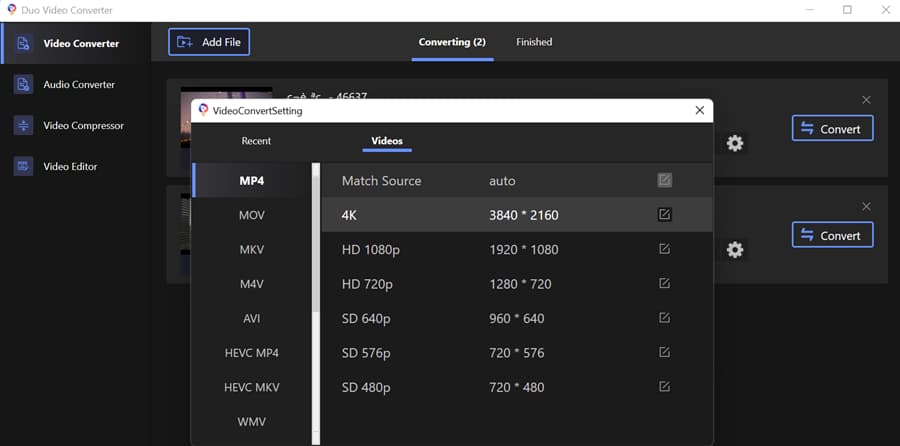
Task: Choose the SD 480p resolution row
Action: (x=517, y=387)
